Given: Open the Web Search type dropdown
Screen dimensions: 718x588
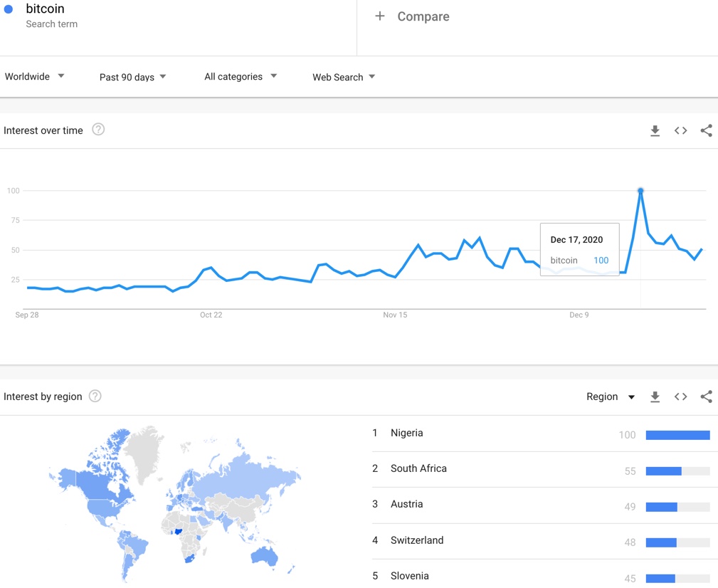Looking at the screenshot, I should tap(344, 77).
